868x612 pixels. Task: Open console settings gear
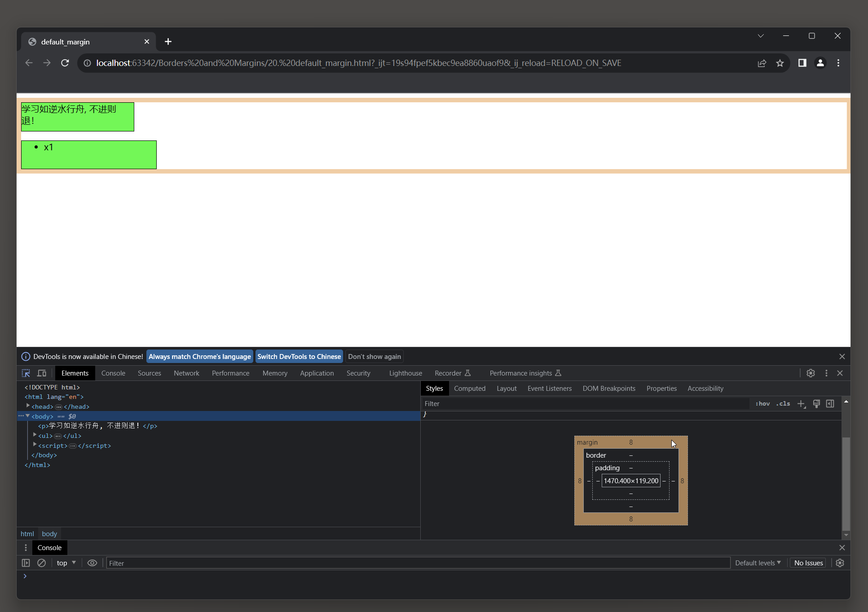point(840,563)
